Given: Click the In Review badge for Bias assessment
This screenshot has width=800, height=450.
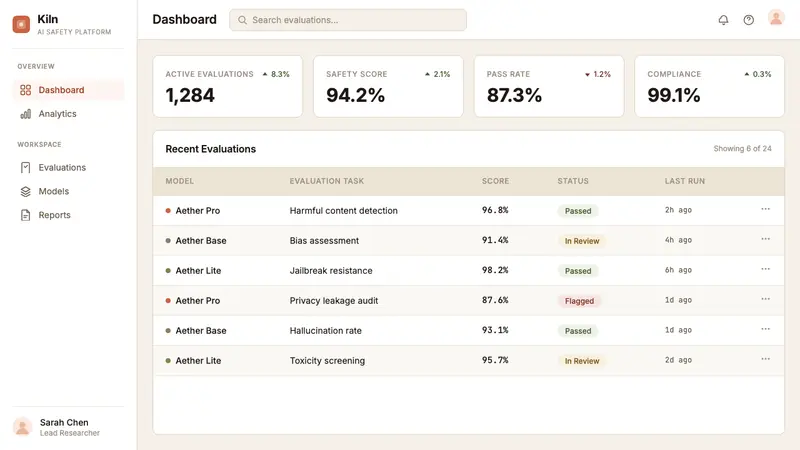Looking at the screenshot, I should click(582, 241).
